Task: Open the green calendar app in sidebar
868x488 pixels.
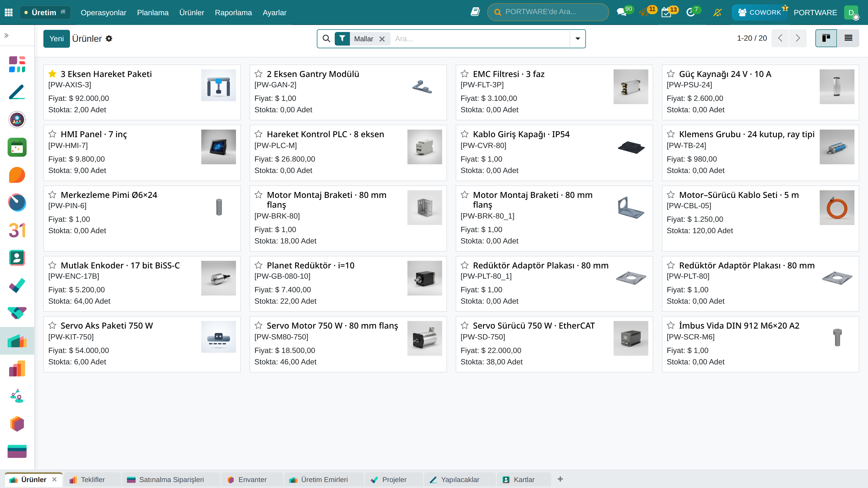Action: [17, 147]
